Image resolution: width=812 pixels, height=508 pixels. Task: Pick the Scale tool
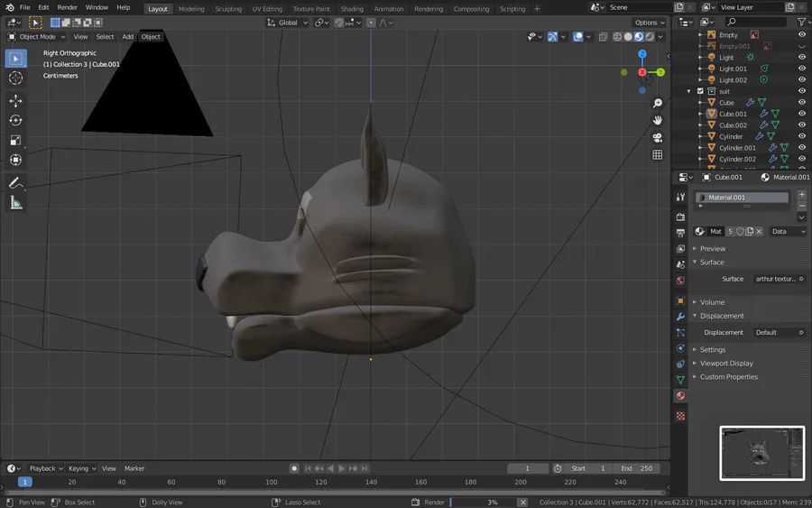coord(15,140)
